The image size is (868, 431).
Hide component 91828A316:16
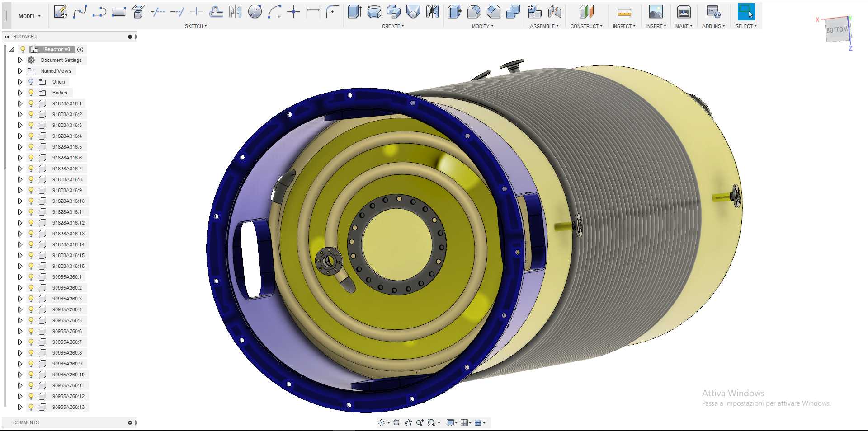(x=31, y=266)
